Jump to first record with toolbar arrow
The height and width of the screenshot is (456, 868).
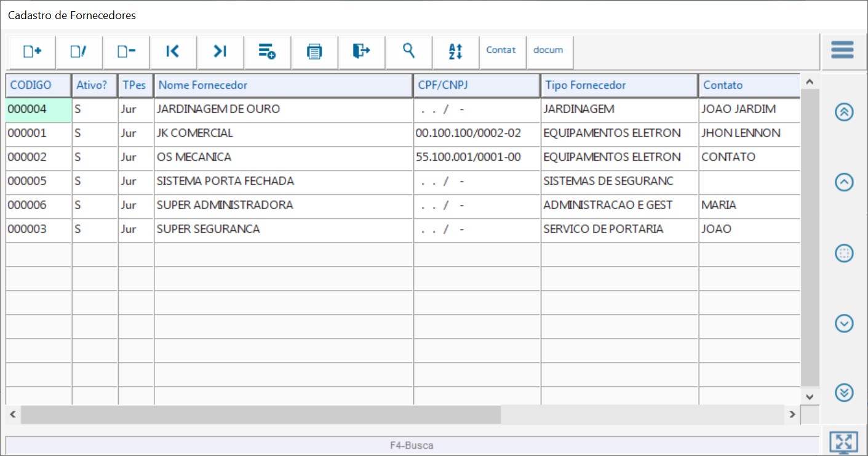[x=173, y=52]
